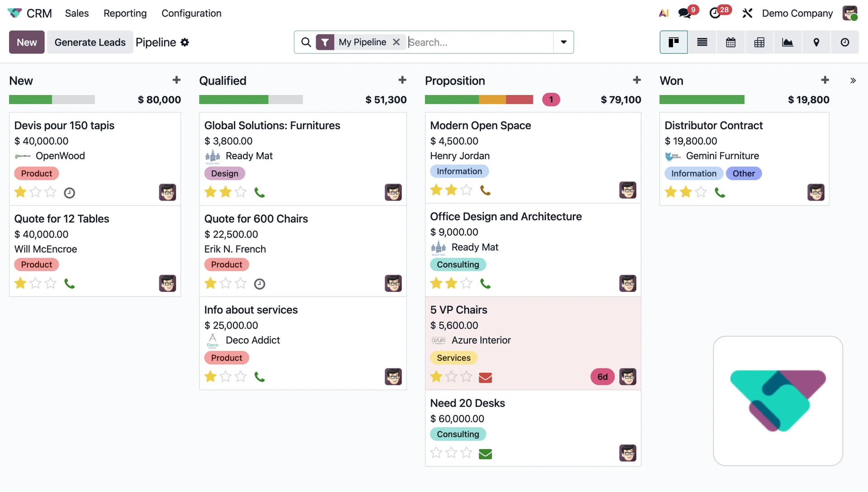Click the Consulting tag on Need 20 Desks
Image resolution: width=868 pixels, height=492 pixels.
(x=458, y=434)
